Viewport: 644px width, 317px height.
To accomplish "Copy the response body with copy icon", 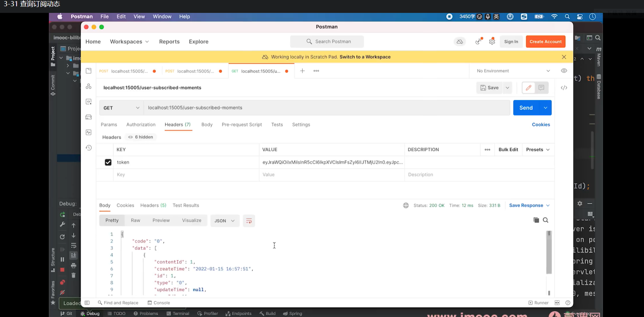I will click(536, 220).
